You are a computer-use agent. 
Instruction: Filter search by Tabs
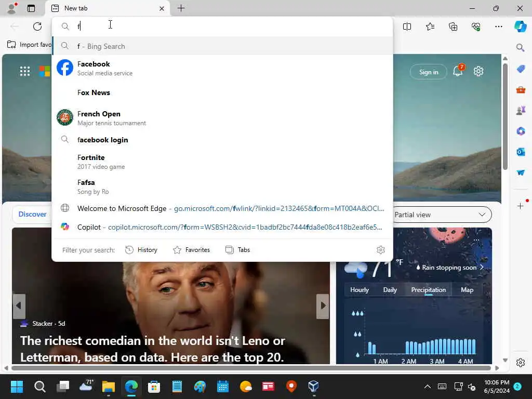click(237, 250)
